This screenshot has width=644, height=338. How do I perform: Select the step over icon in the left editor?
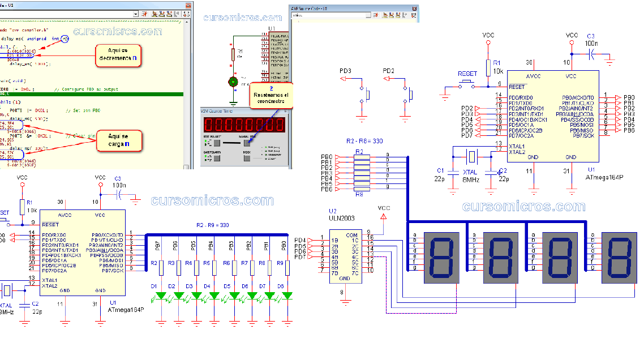(162, 14)
